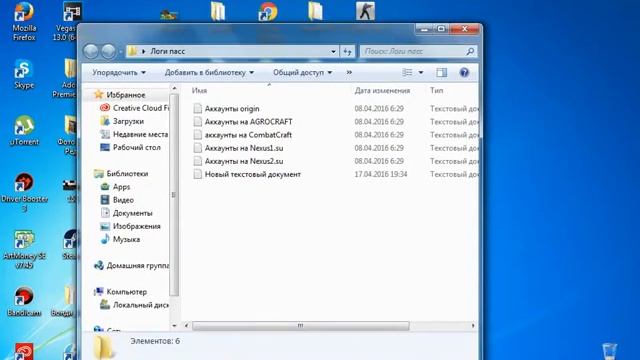Select Загрузки in favorites
This screenshot has width=640, height=360.
pyautogui.click(x=128, y=121)
